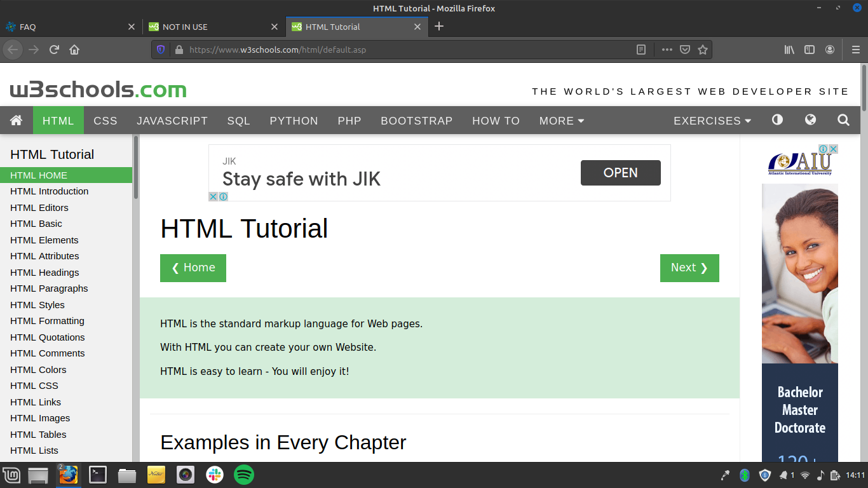Click the green Next button

click(x=689, y=268)
